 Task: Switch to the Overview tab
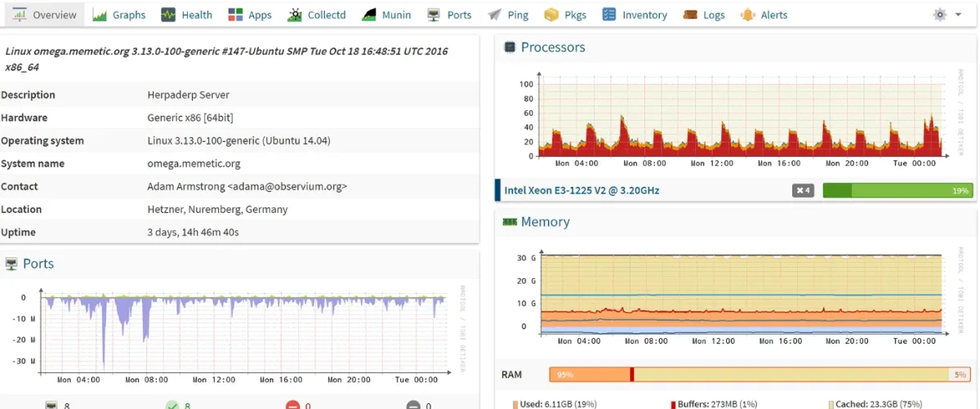tap(46, 15)
